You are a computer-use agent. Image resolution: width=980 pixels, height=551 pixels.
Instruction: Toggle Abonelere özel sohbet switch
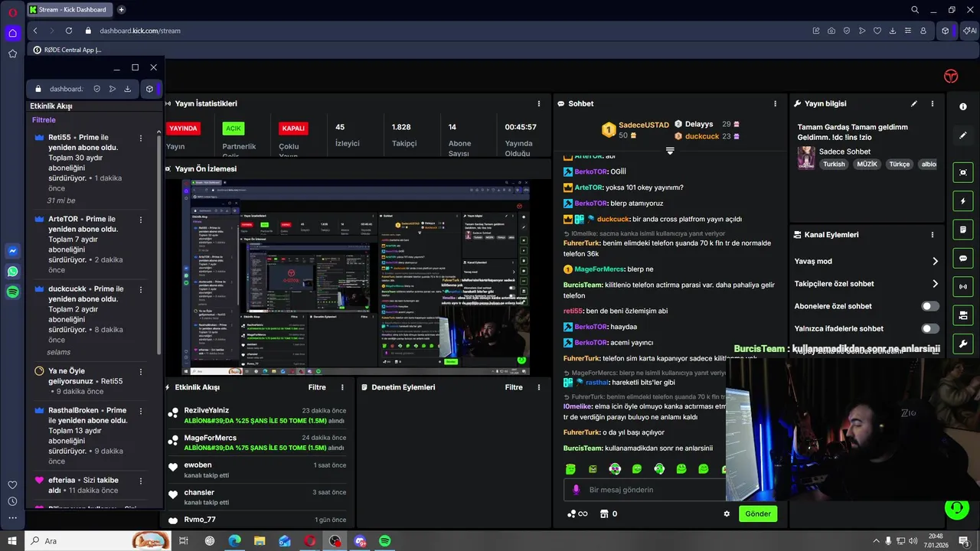[x=930, y=306]
